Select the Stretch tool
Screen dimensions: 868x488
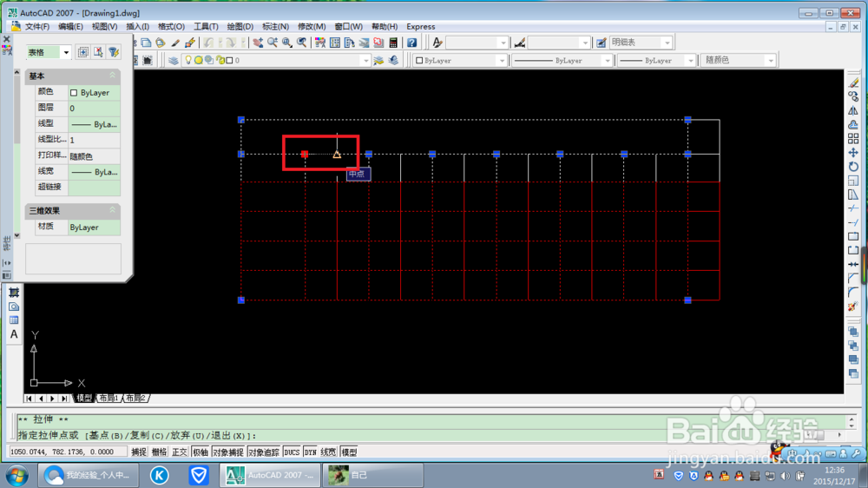click(x=853, y=195)
